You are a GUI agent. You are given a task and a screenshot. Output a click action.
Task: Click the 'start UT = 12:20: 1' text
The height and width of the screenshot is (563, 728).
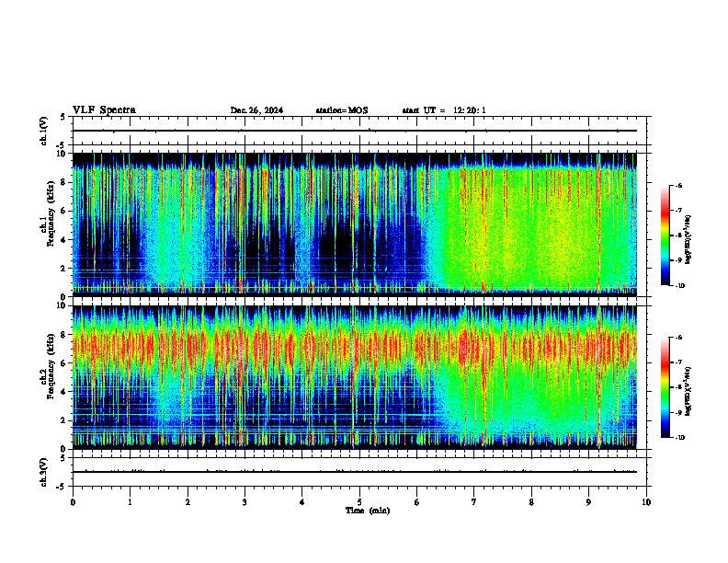click(444, 110)
